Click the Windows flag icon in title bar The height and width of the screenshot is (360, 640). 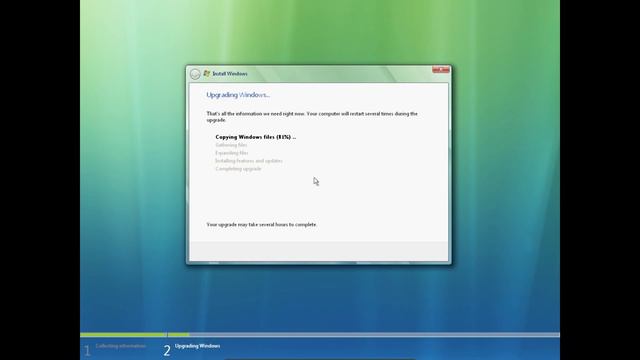coord(207,73)
